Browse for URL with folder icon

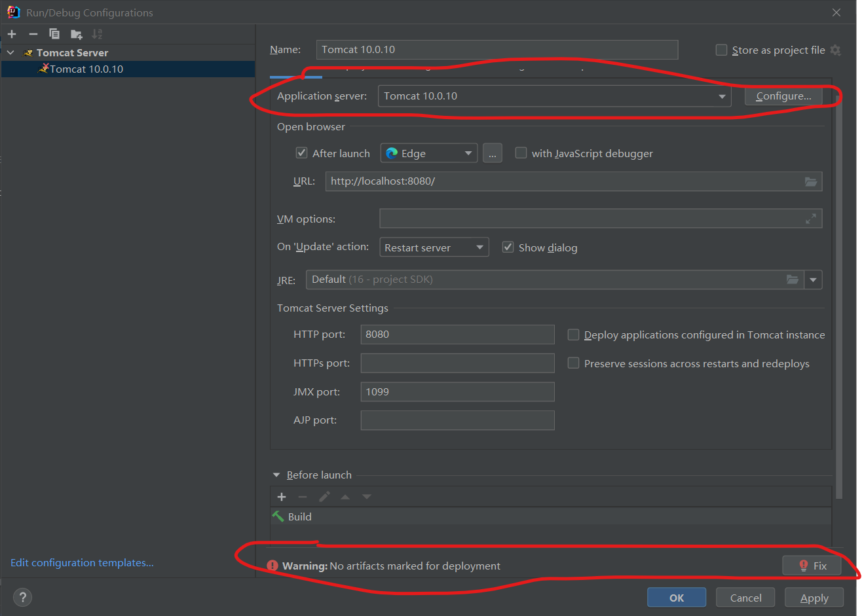tap(811, 181)
